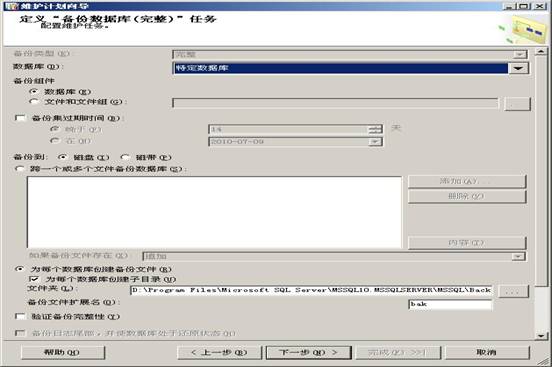Choose 磁带 as the backup destination
This screenshot has width=552, height=367.
[125, 157]
